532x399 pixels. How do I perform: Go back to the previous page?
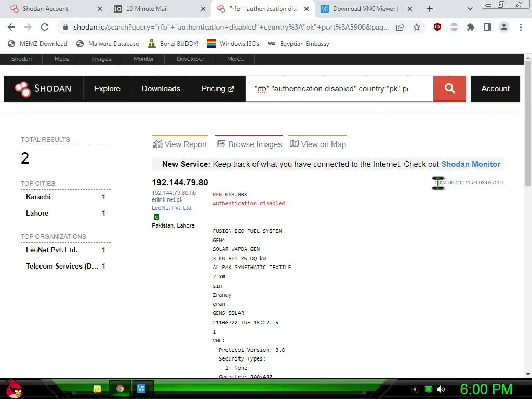(11, 27)
